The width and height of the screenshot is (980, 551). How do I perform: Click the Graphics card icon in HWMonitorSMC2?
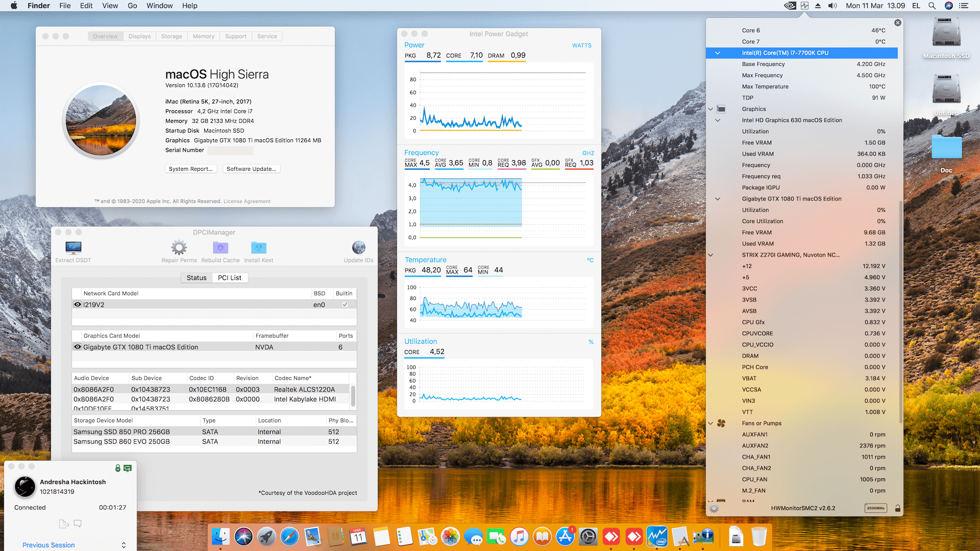[x=721, y=109]
